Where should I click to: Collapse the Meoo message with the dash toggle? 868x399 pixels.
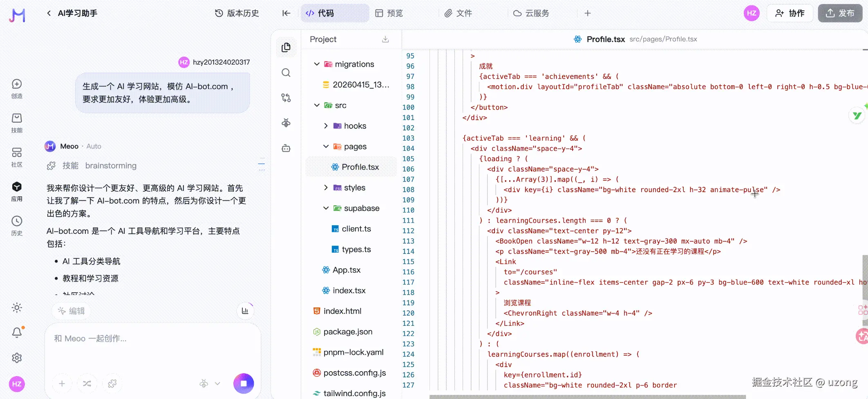click(262, 164)
